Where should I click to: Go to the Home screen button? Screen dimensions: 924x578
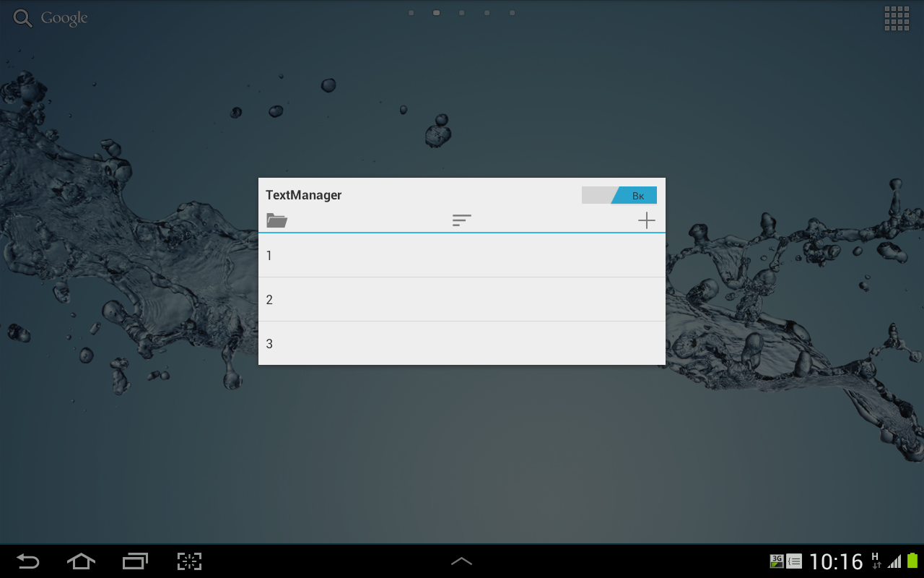81,561
